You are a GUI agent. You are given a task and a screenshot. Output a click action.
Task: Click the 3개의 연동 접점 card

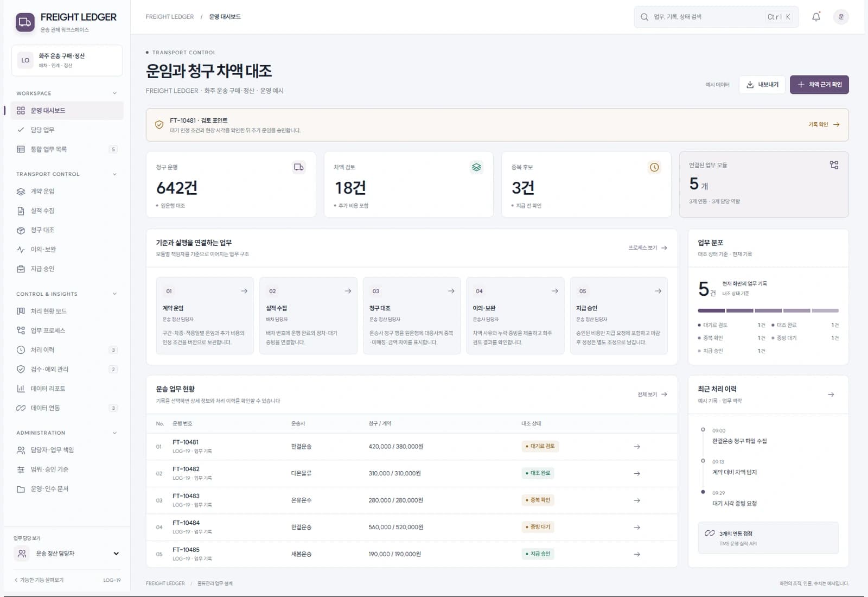(768, 538)
